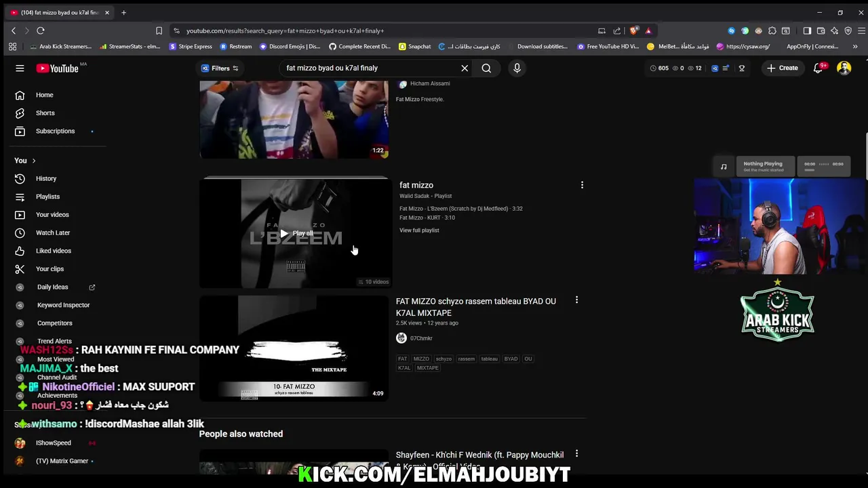The width and height of the screenshot is (868, 488).
Task: Open the browser main menu icon
Action: pyautogui.click(x=862, y=30)
